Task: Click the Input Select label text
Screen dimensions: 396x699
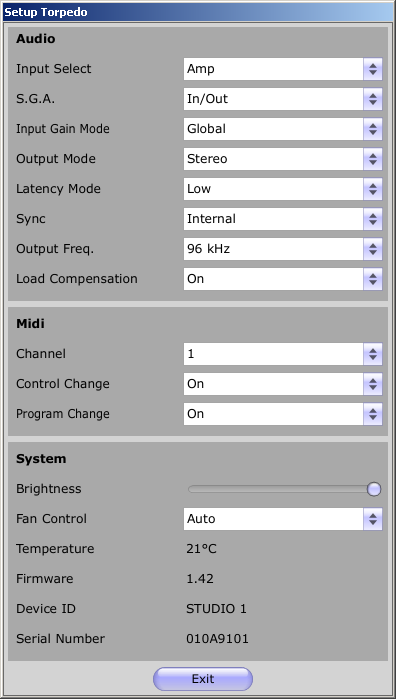Action: (x=54, y=69)
